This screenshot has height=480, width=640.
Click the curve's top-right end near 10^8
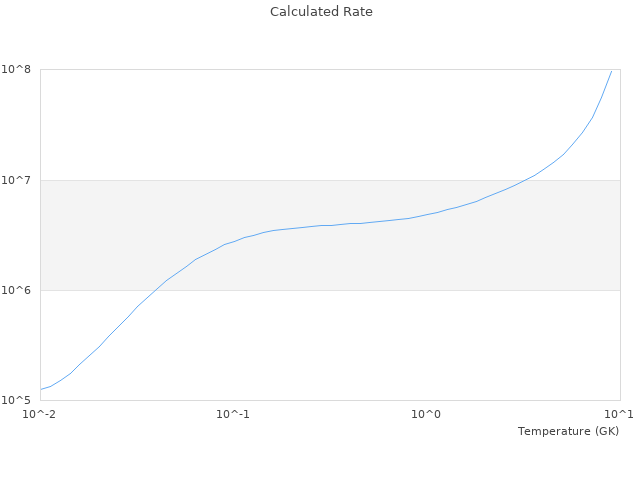(611, 71)
